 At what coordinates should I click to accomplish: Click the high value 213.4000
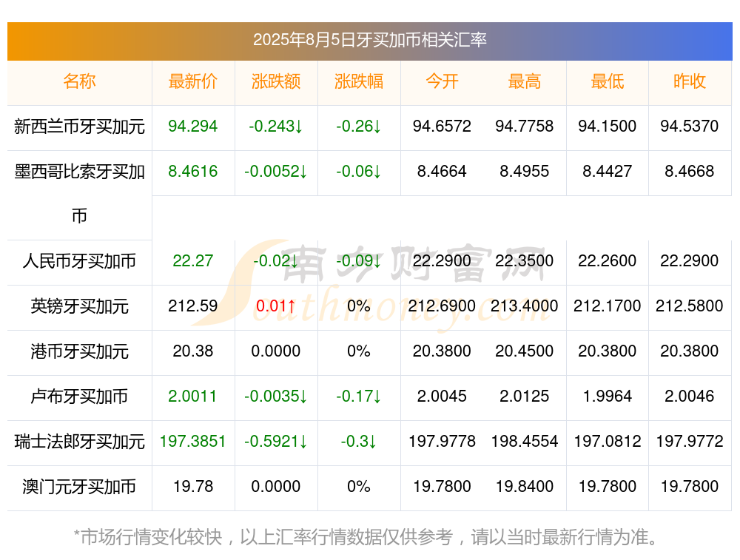pos(525,306)
